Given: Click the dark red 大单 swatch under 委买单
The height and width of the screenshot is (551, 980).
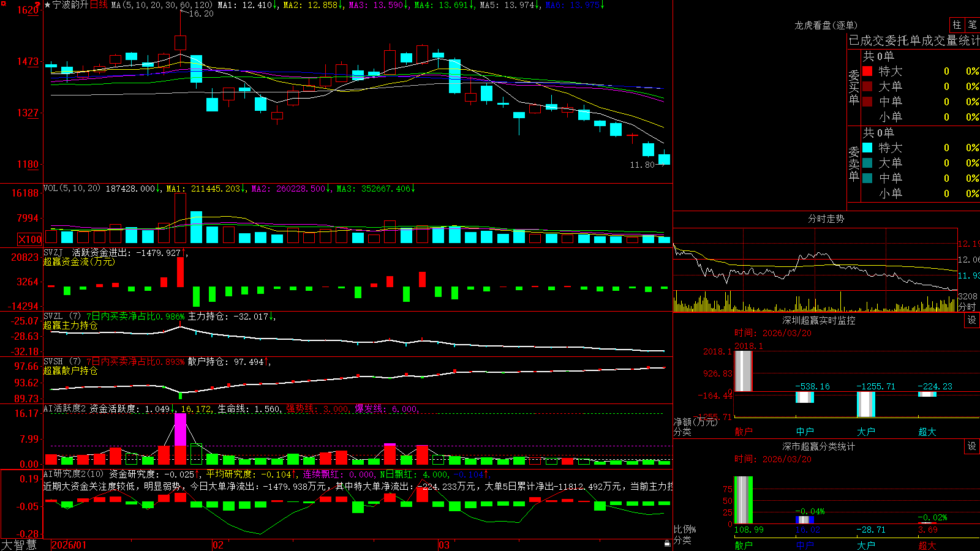Looking at the screenshot, I should (867, 86).
